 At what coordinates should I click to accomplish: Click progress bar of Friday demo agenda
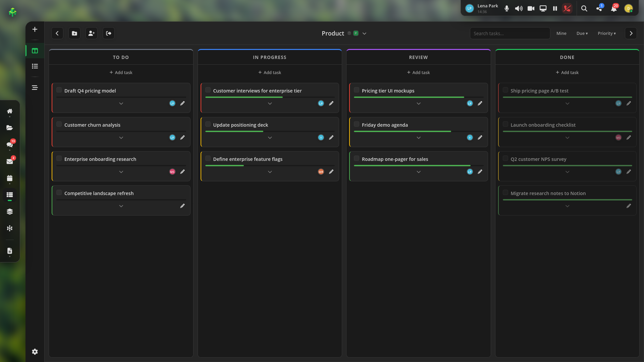(x=419, y=131)
